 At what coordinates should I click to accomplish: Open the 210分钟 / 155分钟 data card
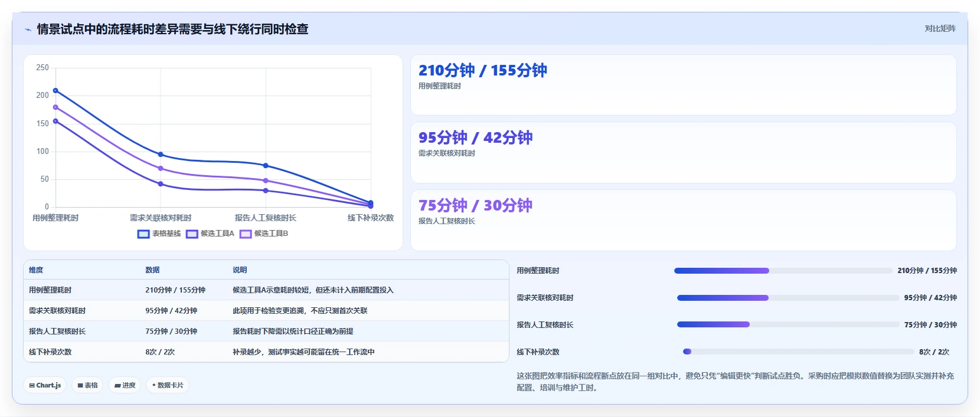[x=683, y=85]
